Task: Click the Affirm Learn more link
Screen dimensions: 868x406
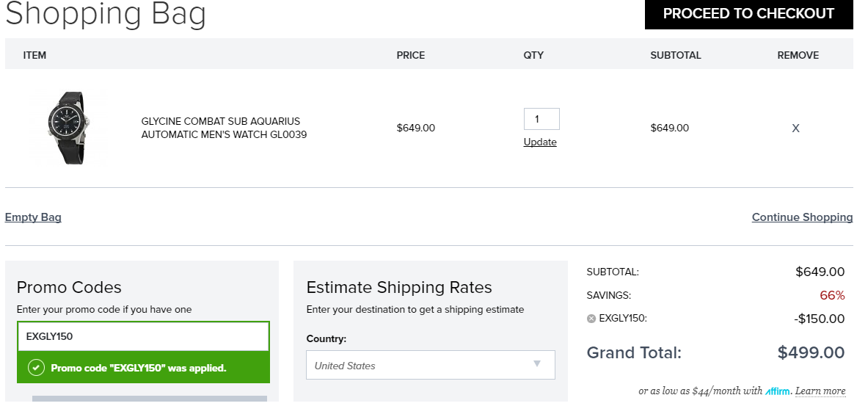Action: click(x=820, y=391)
